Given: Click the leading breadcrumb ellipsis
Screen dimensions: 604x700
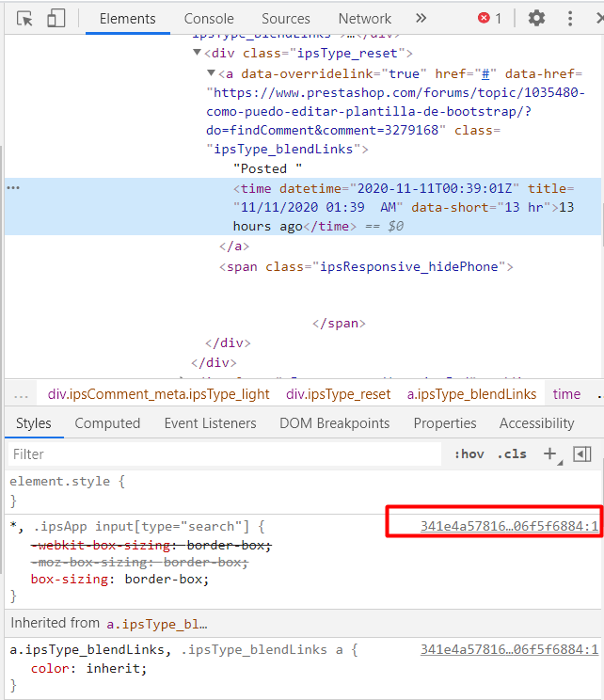Looking at the screenshot, I should (x=21, y=395).
